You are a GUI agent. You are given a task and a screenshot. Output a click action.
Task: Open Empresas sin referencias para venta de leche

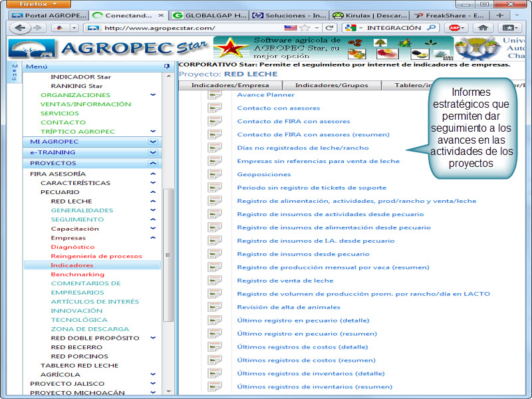(x=319, y=161)
